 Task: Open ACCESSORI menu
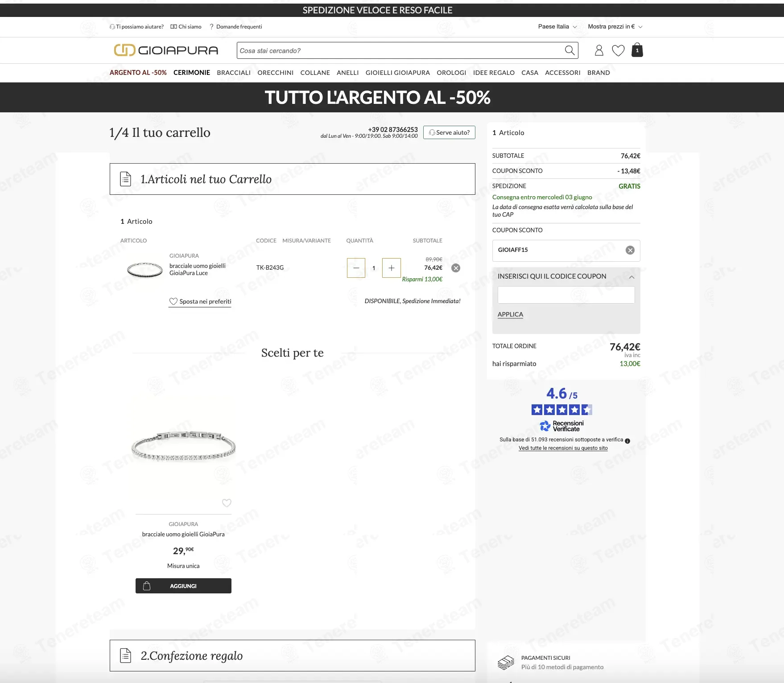563,73
